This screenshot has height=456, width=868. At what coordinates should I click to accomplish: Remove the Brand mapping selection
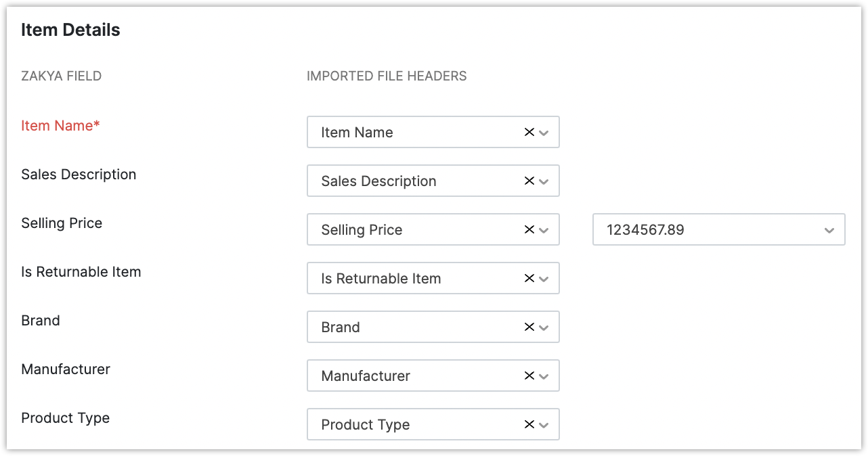point(529,327)
